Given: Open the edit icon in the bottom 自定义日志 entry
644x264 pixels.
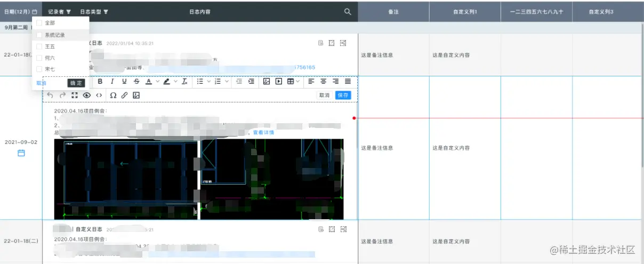Looking at the screenshot, I should (332, 229).
